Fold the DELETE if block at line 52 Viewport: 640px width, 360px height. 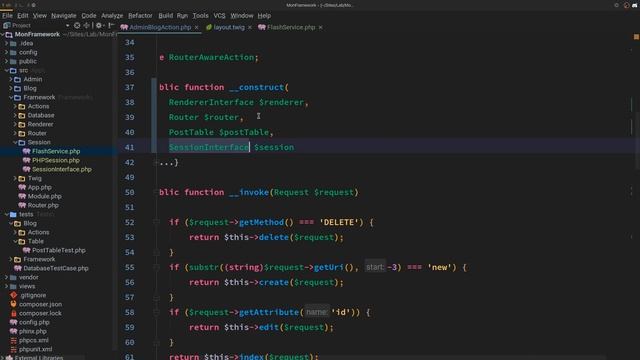(156, 222)
